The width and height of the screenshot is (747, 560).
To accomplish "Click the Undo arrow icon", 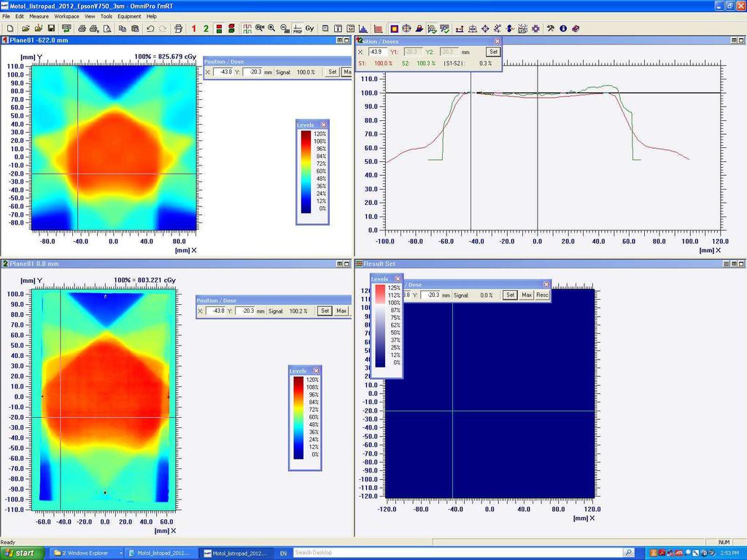I will click(x=150, y=28).
